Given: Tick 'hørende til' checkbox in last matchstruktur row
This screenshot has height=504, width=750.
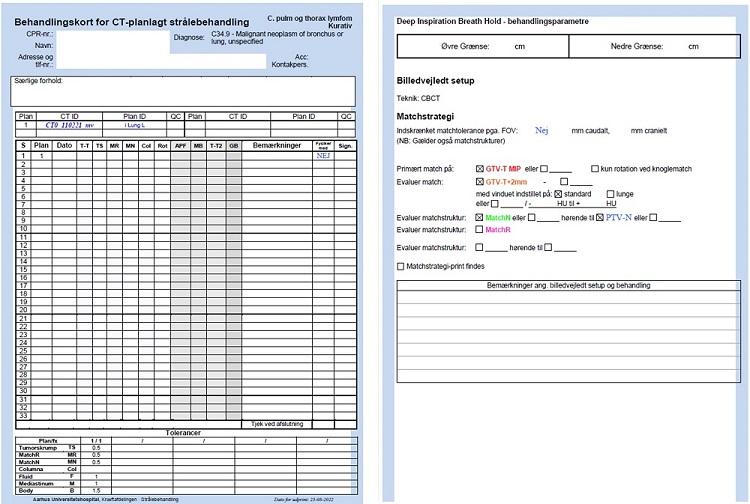Looking at the screenshot, I should pyautogui.click(x=548, y=247).
